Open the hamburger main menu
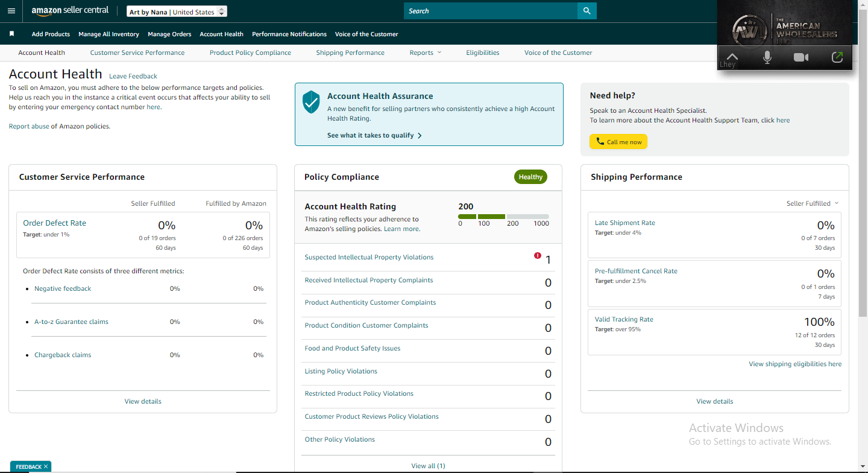Screen dimensions: 868x473 click(x=11, y=11)
